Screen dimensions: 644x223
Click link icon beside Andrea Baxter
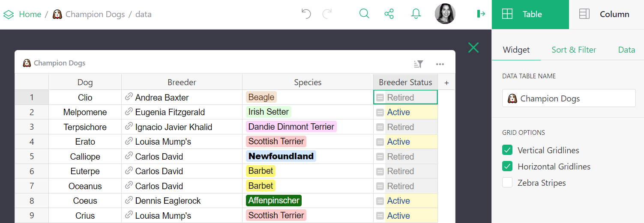tap(129, 97)
